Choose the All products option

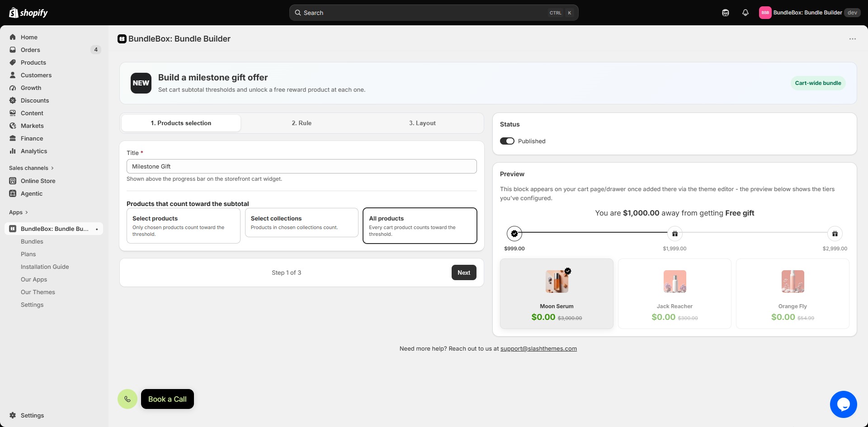[x=420, y=225]
